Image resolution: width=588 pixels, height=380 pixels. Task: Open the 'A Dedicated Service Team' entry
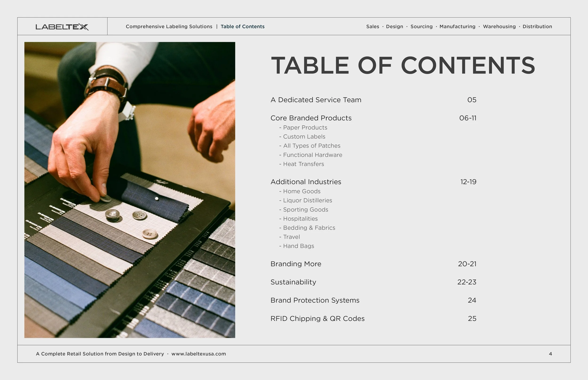[x=316, y=100]
